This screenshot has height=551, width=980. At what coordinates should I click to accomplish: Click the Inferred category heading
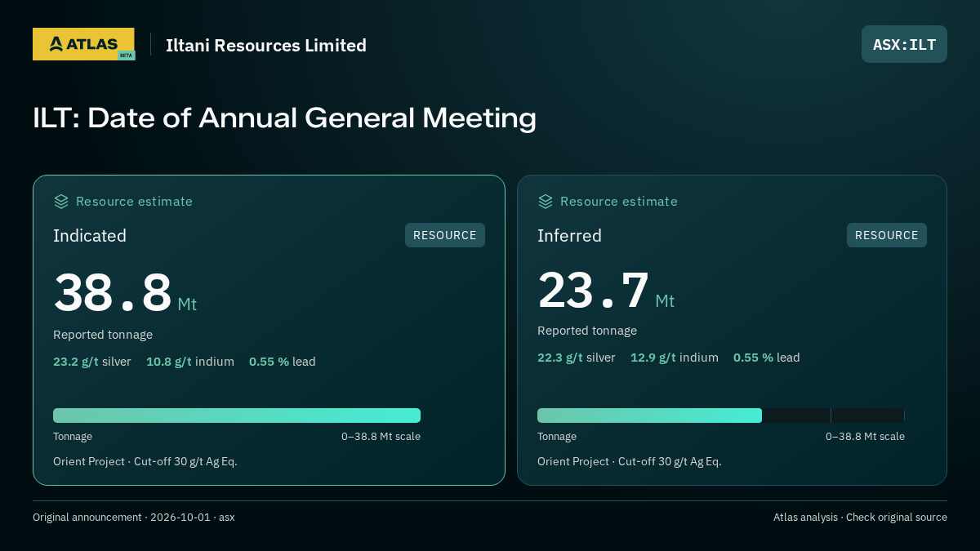pyautogui.click(x=570, y=236)
